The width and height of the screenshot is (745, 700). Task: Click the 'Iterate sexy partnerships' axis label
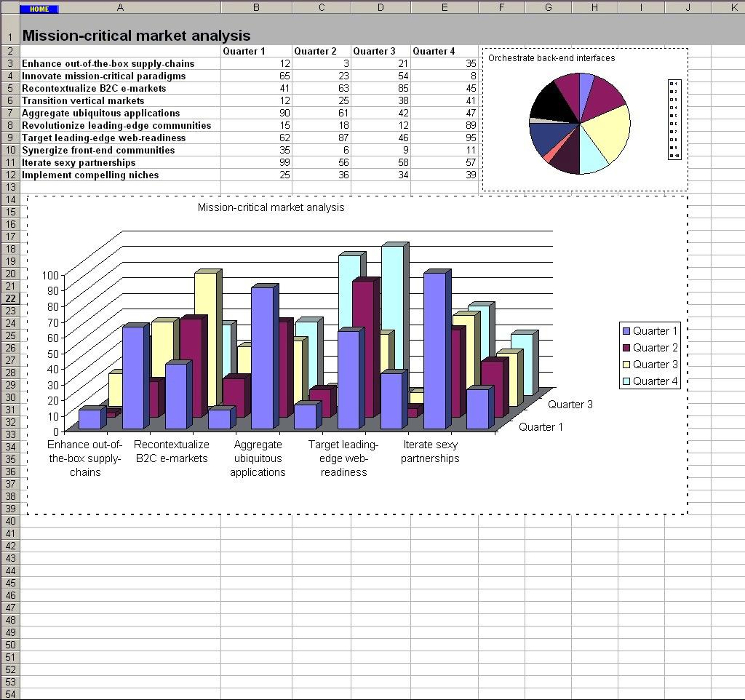pyautogui.click(x=430, y=451)
